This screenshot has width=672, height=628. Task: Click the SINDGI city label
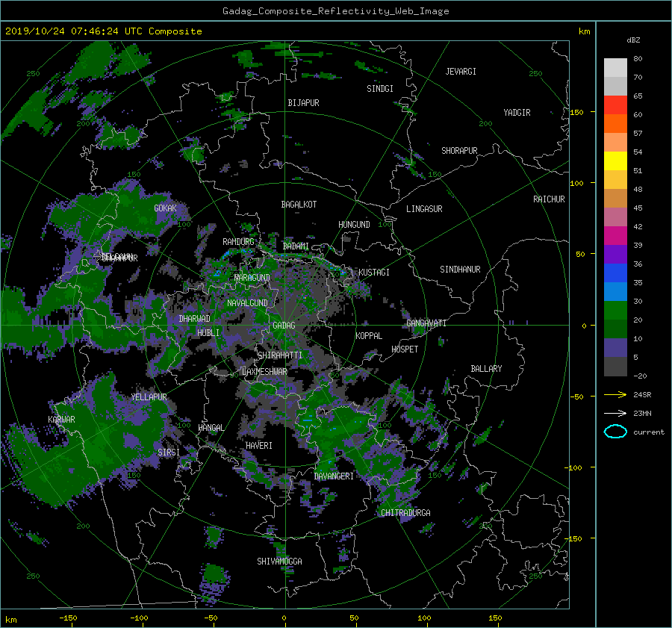(380, 89)
